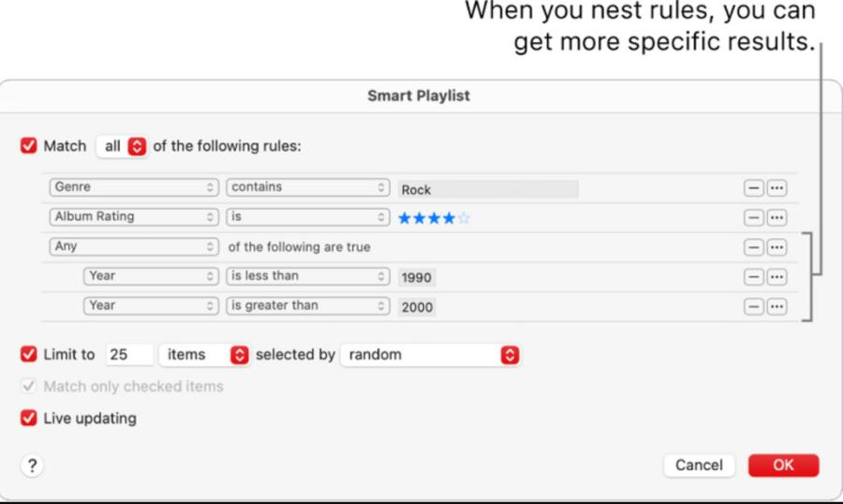The height and width of the screenshot is (504, 843).
Task: Open the 'selected by random' popup menu
Action: click(x=430, y=355)
